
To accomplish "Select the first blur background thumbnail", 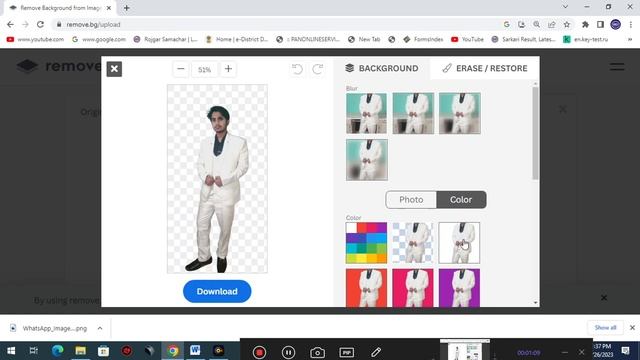I will tap(367, 113).
